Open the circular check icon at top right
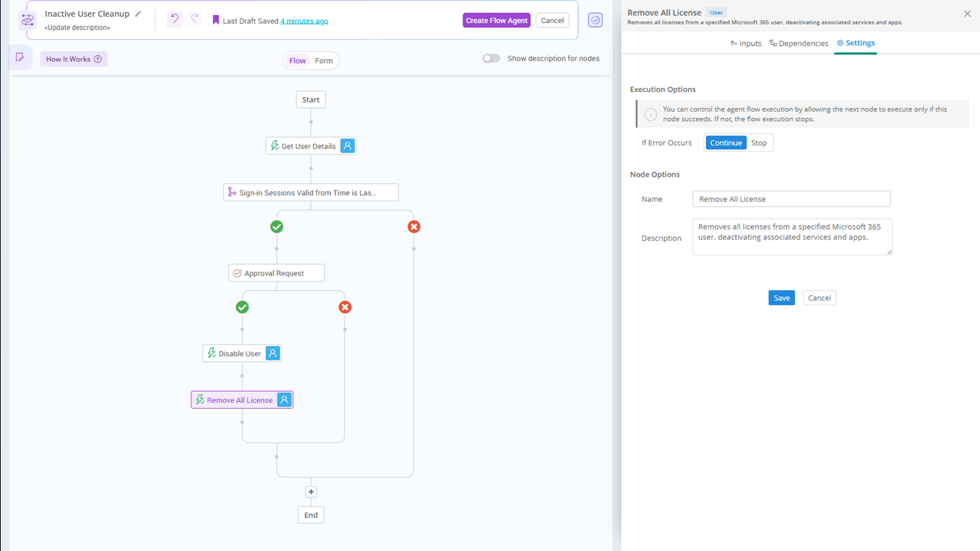980x551 pixels. [x=595, y=20]
